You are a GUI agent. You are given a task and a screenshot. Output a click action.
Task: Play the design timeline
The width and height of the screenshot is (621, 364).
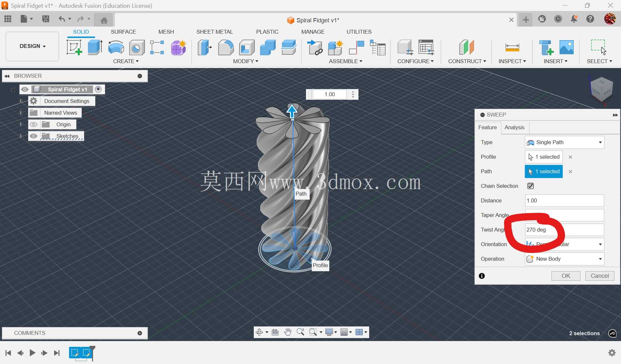click(x=32, y=353)
